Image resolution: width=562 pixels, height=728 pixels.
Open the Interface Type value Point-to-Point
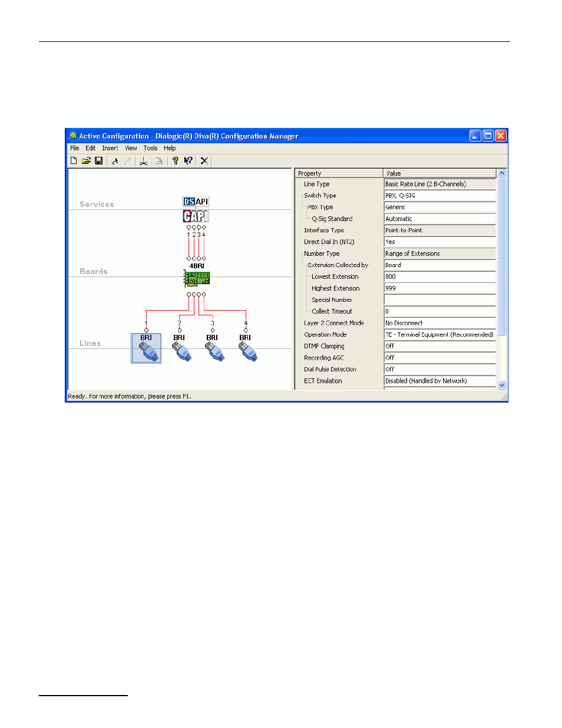click(x=439, y=230)
